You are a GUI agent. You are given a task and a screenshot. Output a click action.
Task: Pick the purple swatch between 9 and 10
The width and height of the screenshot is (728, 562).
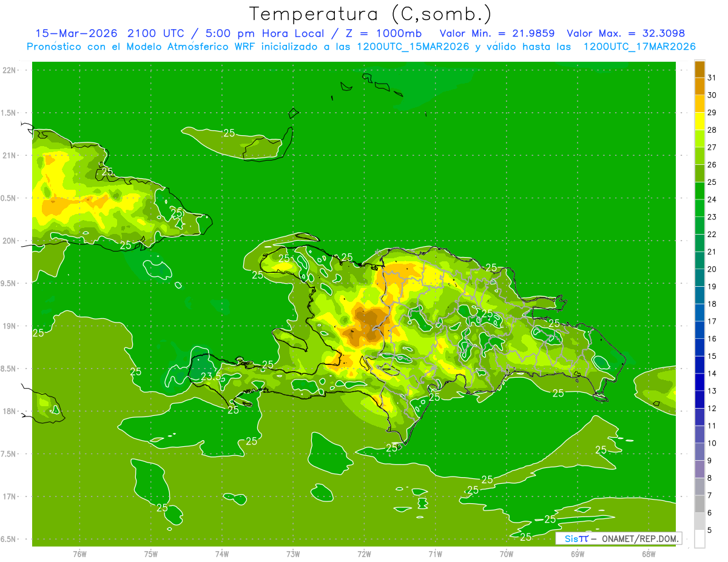699,452
